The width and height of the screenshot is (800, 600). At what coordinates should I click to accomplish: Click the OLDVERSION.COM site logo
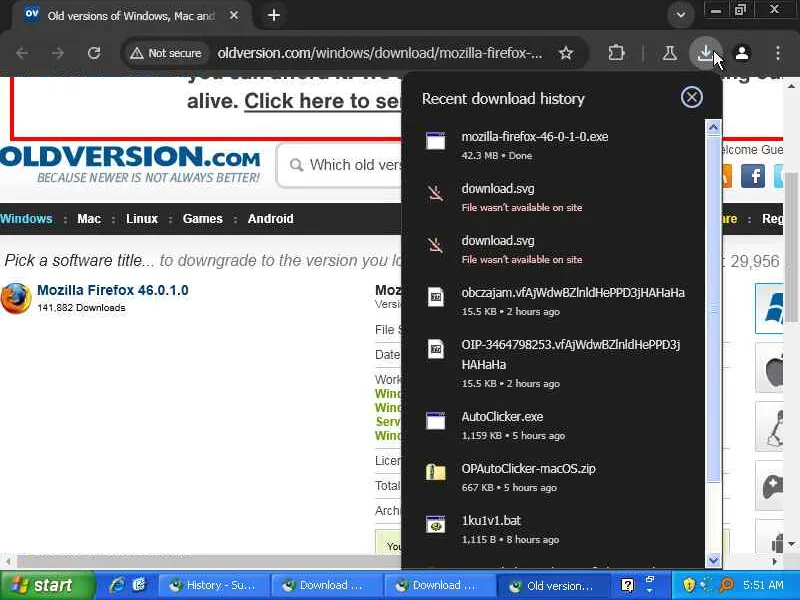click(x=130, y=163)
